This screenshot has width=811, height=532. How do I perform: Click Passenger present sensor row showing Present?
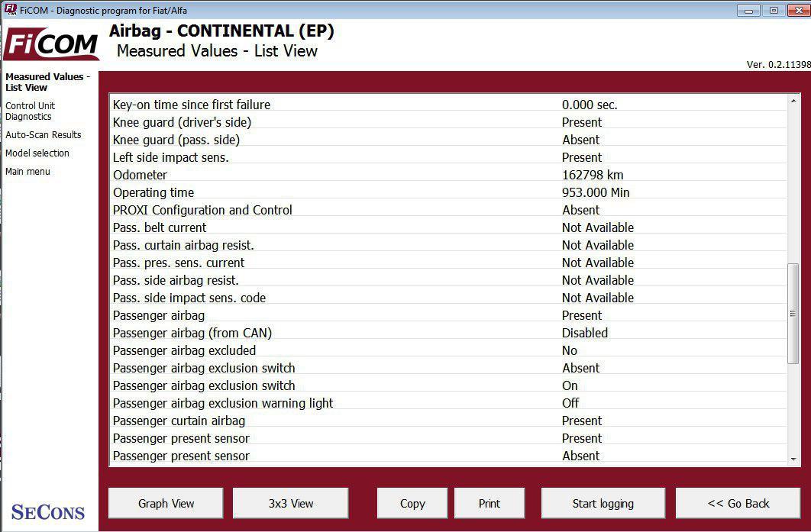[449, 438]
